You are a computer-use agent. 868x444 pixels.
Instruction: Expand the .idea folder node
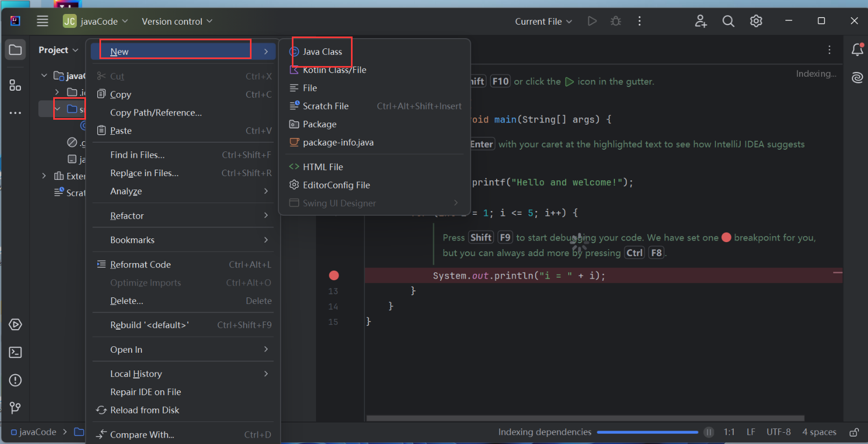coord(57,92)
